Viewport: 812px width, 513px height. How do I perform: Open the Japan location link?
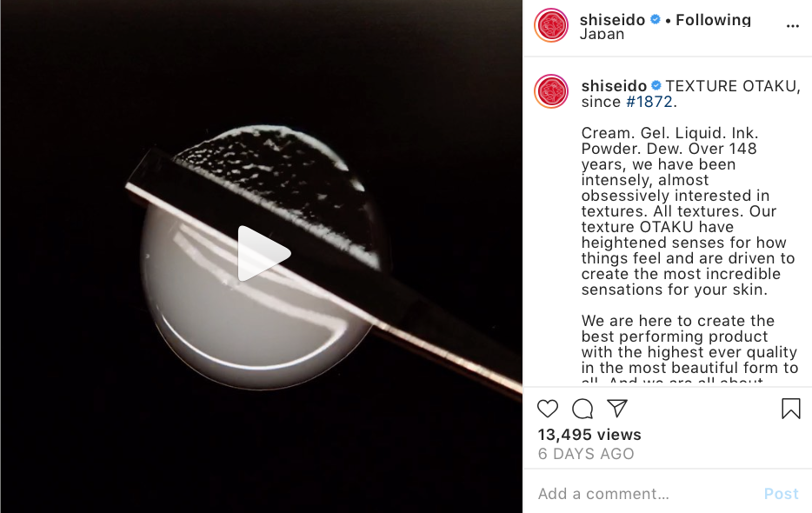(602, 34)
